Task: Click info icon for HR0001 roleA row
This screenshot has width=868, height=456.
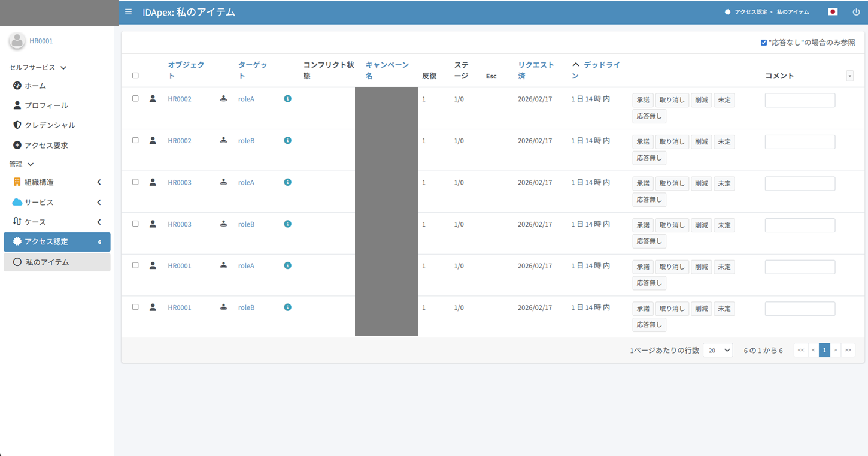Action: coord(287,265)
